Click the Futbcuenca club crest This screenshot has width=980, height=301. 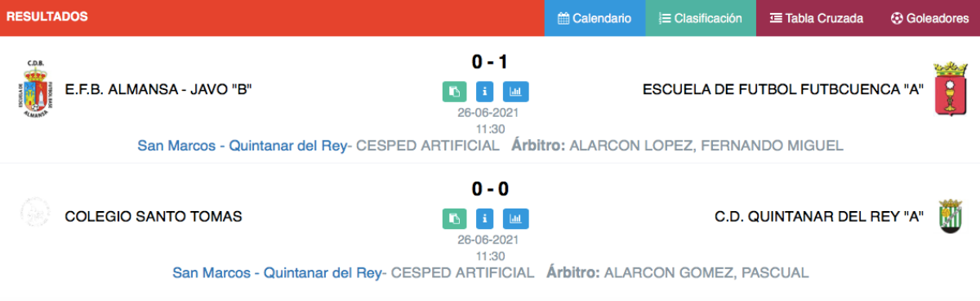(951, 89)
